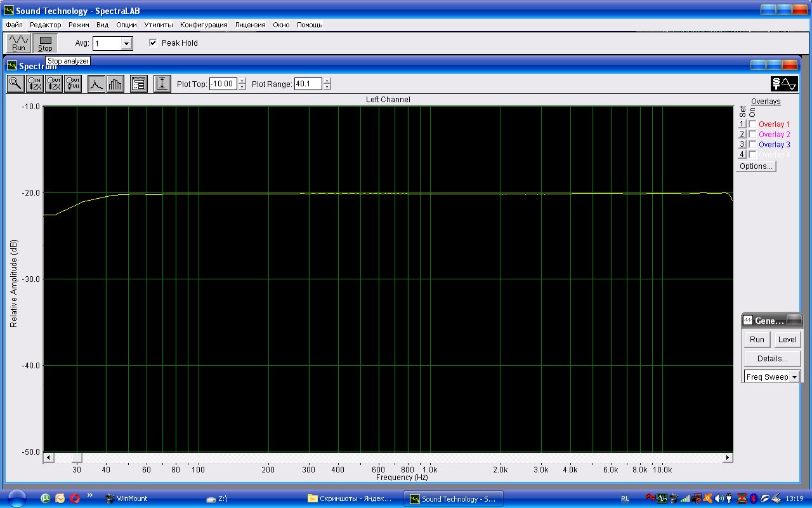Open the Окно menu

point(281,25)
